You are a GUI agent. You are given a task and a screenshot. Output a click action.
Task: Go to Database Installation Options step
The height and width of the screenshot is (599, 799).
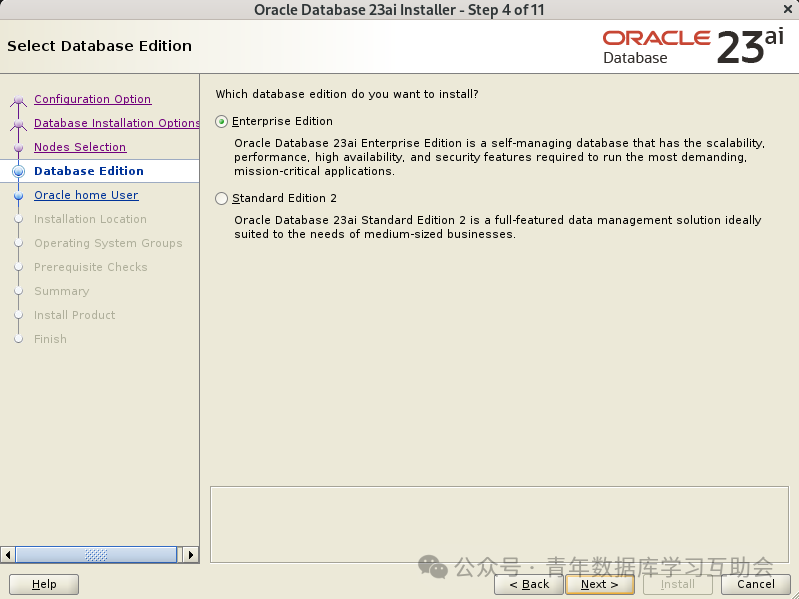116,123
